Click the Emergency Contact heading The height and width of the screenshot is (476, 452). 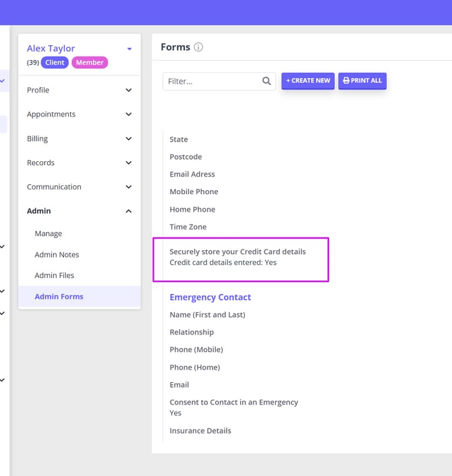[210, 297]
